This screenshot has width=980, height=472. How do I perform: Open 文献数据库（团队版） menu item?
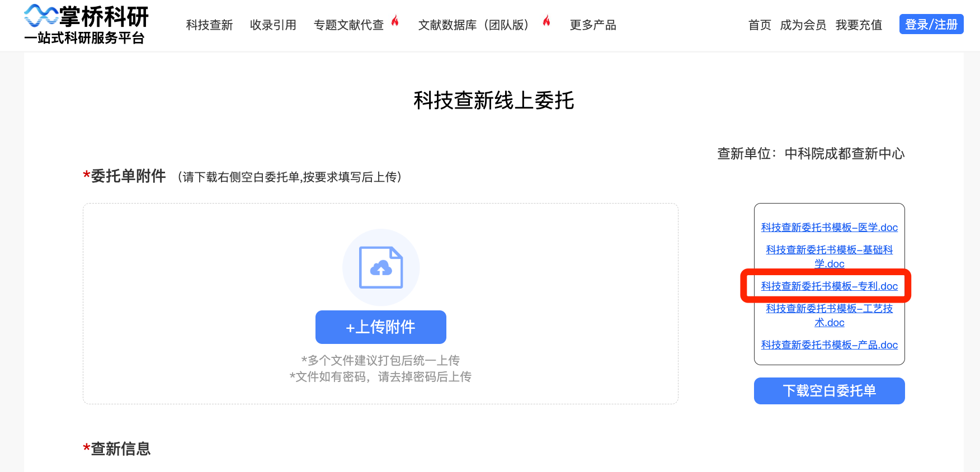(x=473, y=25)
